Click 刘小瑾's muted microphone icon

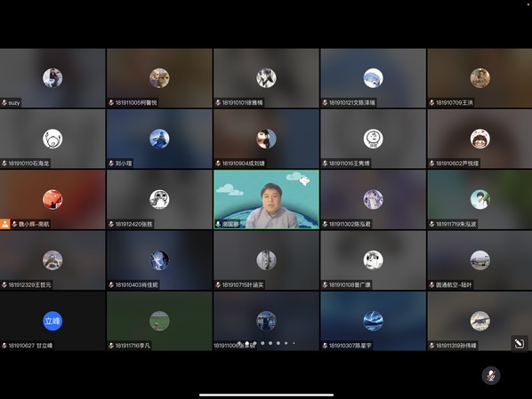tap(111, 163)
